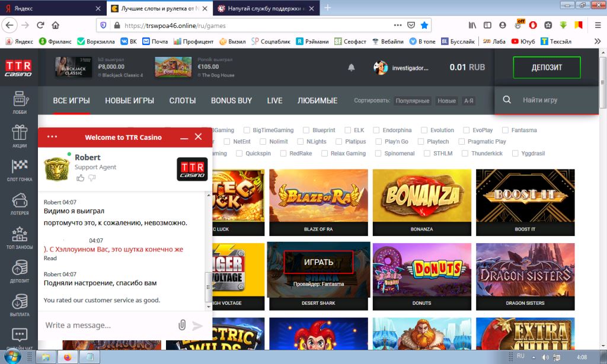Go back to previous page
607x364 pixels.
click(9, 25)
